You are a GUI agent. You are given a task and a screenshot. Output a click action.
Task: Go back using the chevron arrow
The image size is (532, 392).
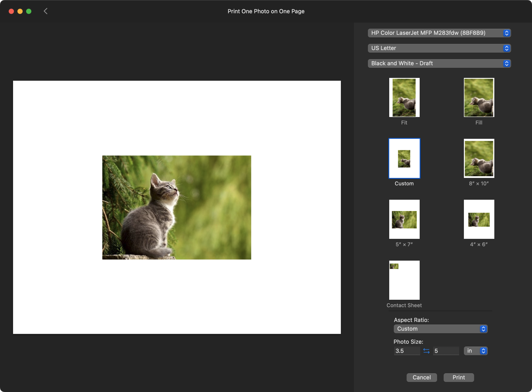click(45, 11)
